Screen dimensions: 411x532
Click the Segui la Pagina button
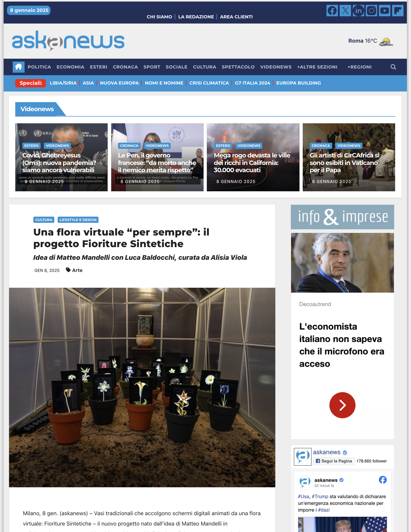pos(334,461)
